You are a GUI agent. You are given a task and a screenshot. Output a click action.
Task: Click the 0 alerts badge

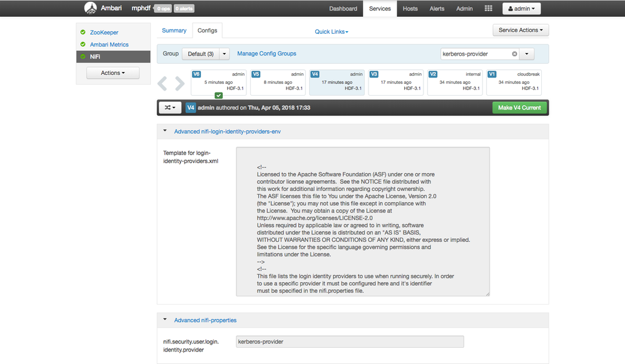pyautogui.click(x=184, y=8)
